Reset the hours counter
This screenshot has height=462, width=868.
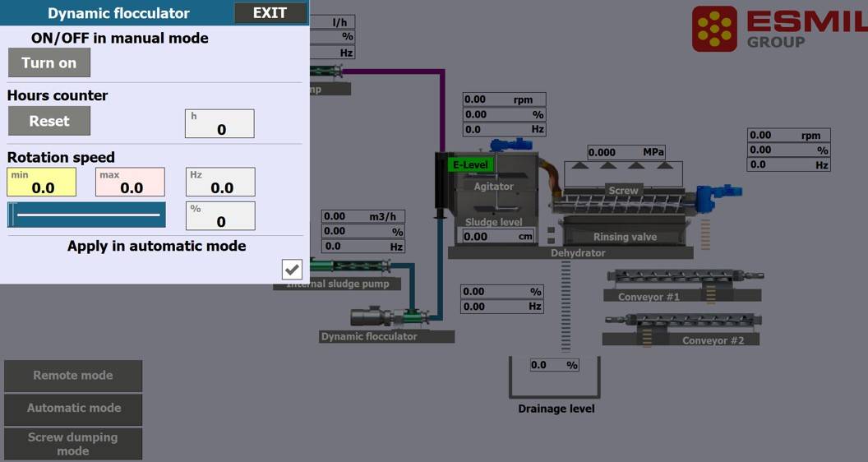[x=49, y=121]
